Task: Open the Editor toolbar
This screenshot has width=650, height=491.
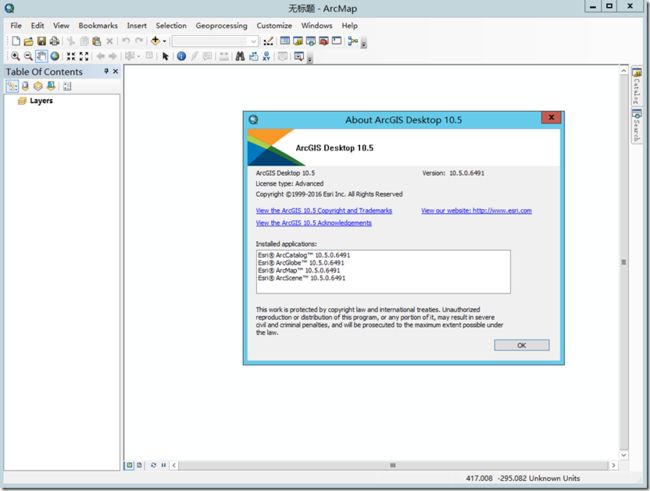Action: [268, 41]
